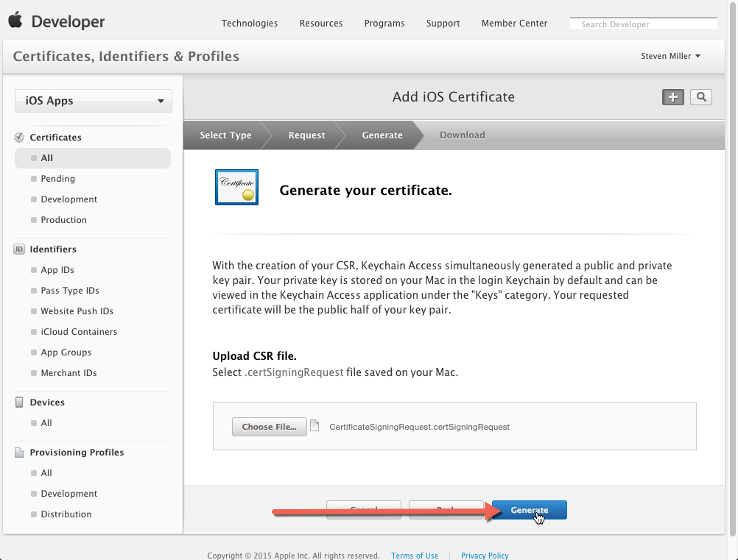Select Distribution provisioning profiles

(x=66, y=514)
